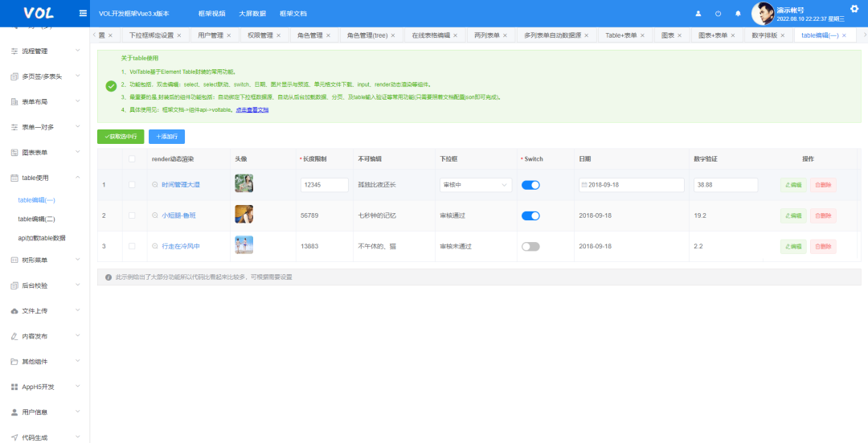Click the 12345 length input field
Image resolution: width=868 pixels, height=443 pixels.
tap(325, 185)
